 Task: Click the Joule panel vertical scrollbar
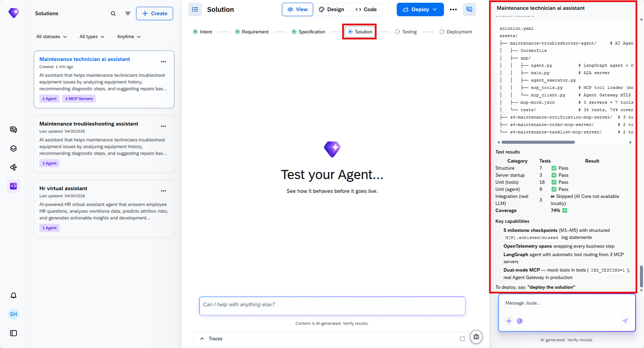point(641,277)
